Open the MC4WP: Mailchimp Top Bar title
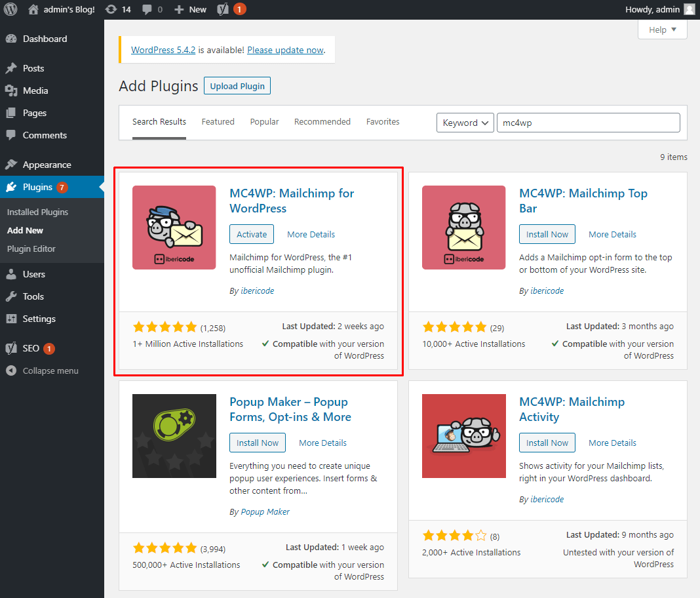 (x=583, y=201)
